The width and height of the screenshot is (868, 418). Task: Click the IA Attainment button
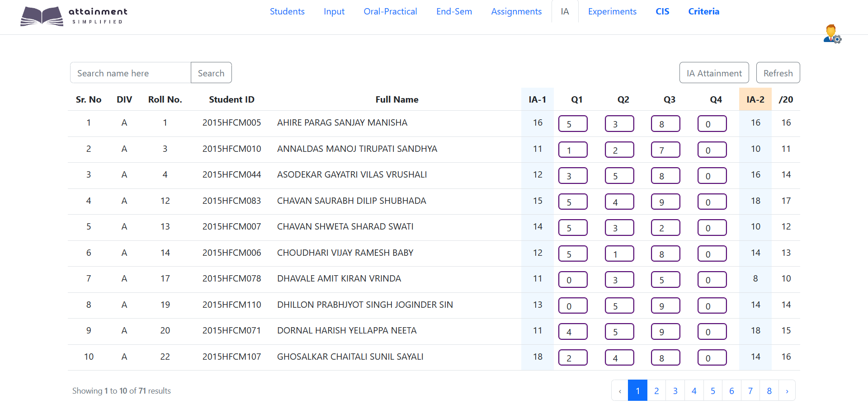714,72
